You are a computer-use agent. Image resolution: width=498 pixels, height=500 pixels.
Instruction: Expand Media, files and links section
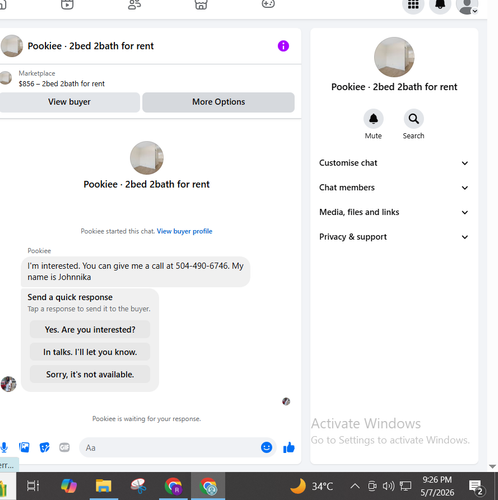click(394, 212)
